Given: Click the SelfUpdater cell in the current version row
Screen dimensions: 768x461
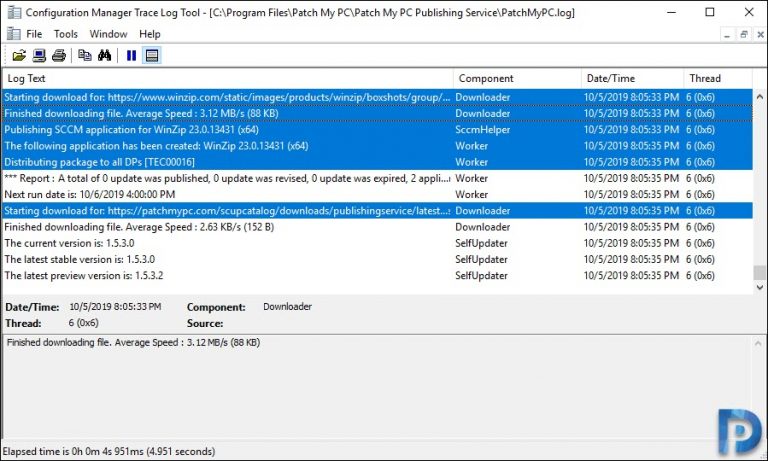Looking at the screenshot, I should point(481,243).
